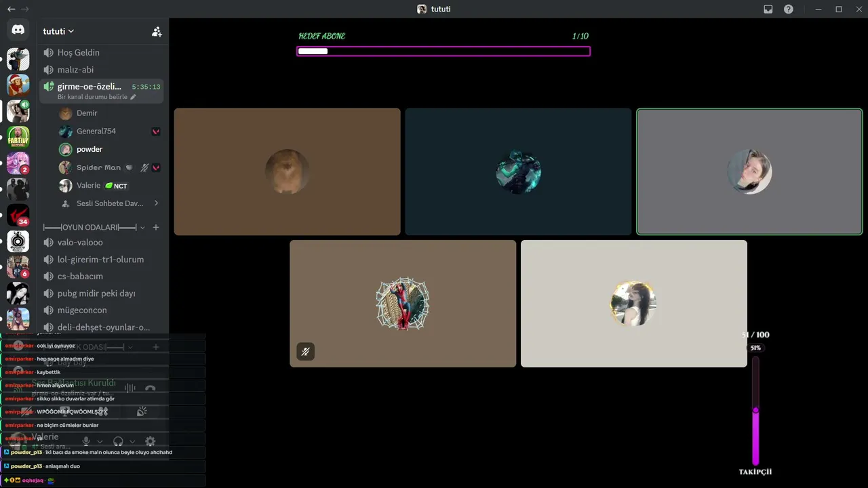
Task: Focus the light beige video tile
Action: click(x=634, y=304)
